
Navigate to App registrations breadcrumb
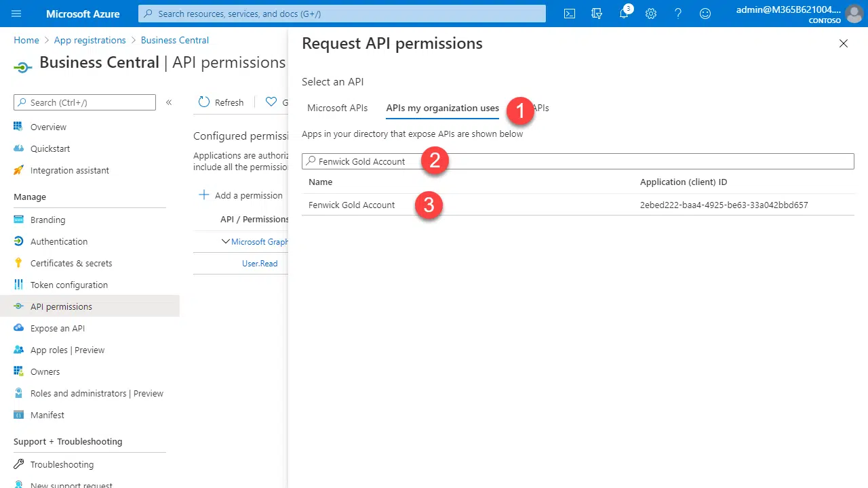click(x=90, y=40)
